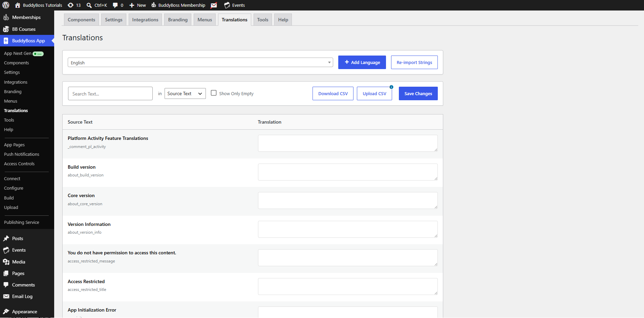644x318 pixels.
Task: Click the Upload CSV info badge
Action: click(x=391, y=87)
